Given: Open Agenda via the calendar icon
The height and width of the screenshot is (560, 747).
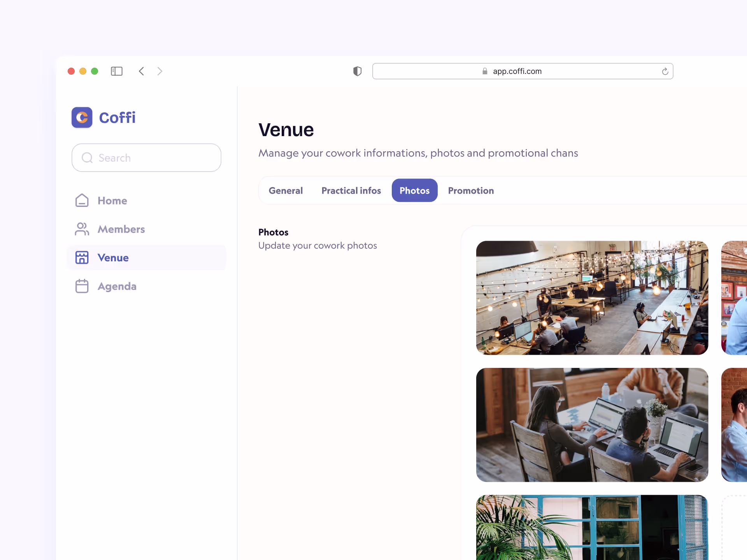Looking at the screenshot, I should [x=82, y=286].
